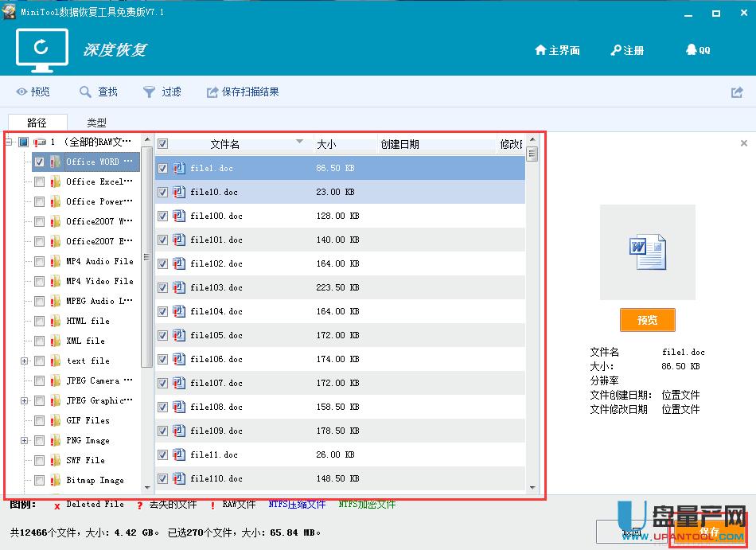Click the file list vertical scrollbar
This screenshot has width=756, height=550.
pos(532,318)
